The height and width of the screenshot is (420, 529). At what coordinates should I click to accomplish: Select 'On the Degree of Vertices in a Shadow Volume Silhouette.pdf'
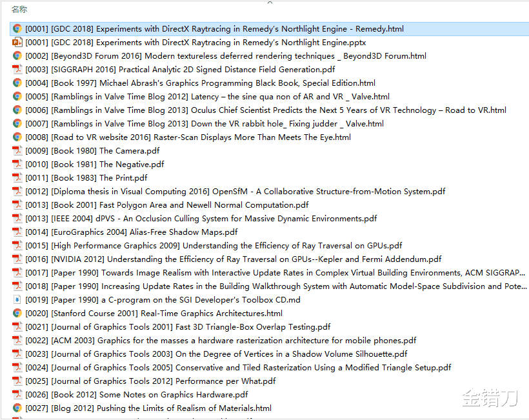(x=216, y=354)
